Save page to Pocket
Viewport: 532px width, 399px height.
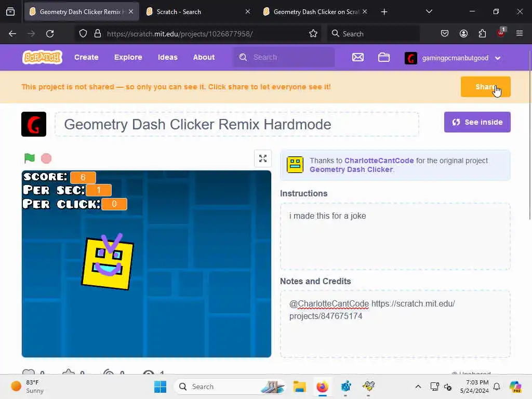click(x=445, y=34)
